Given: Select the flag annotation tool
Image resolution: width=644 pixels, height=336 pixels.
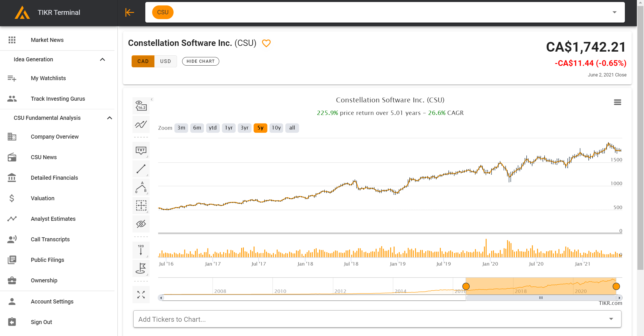Looking at the screenshot, I should (141, 268).
